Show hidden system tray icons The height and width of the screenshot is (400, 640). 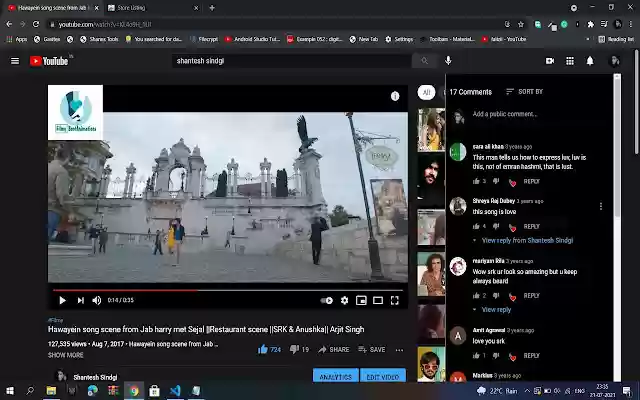point(527,391)
